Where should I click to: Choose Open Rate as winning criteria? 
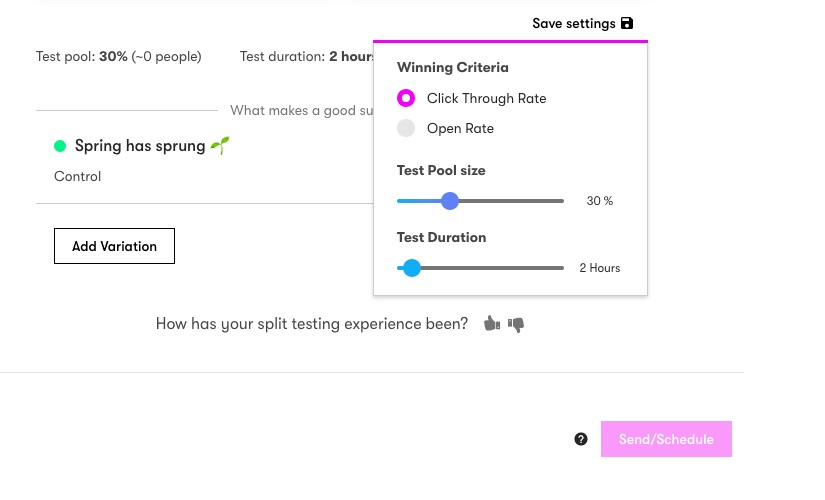[406, 128]
